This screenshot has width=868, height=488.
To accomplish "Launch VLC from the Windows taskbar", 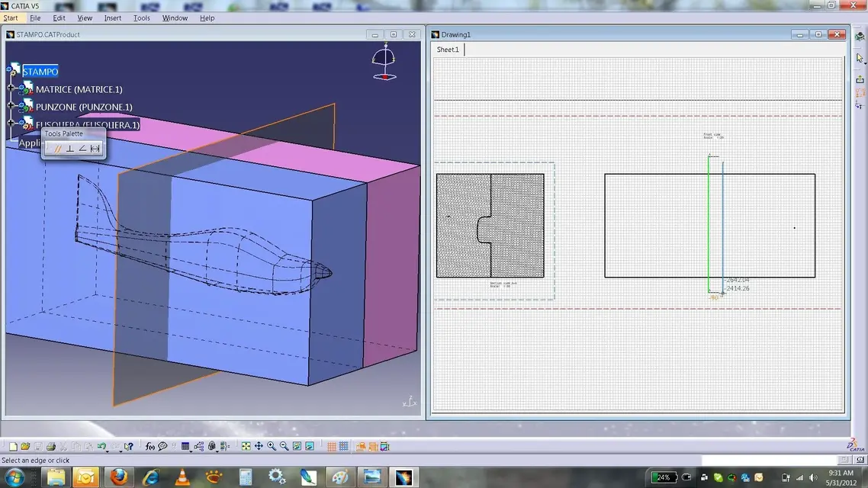I will pyautogui.click(x=183, y=478).
